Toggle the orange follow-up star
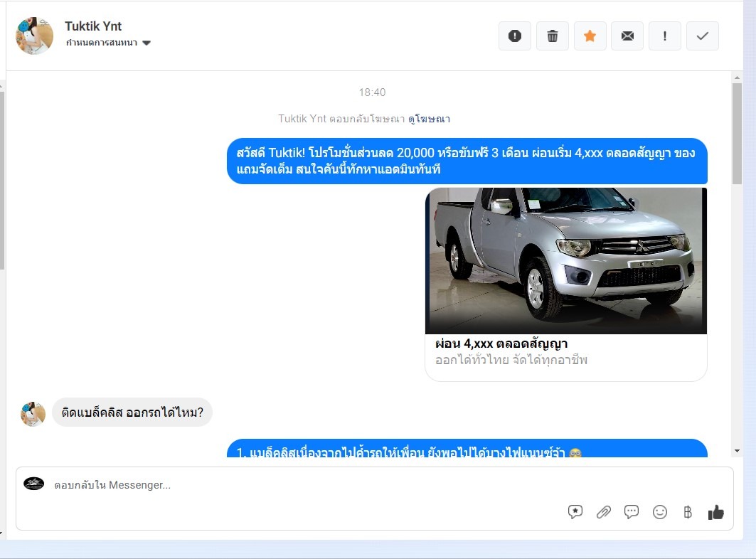The width and height of the screenshot is (756, 559). [x=590, y=36]
